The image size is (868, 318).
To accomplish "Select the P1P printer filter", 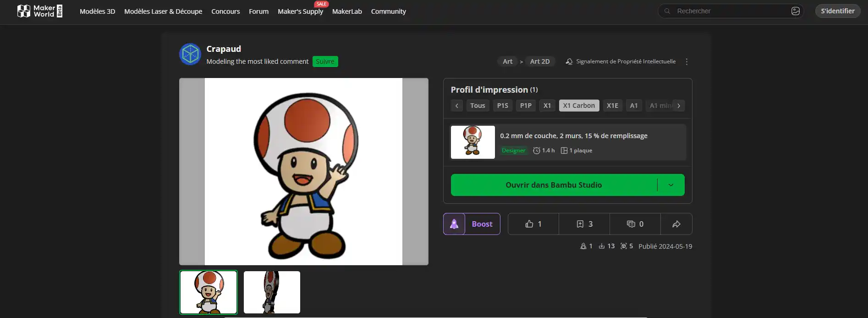I will click(x=526, y=106).
